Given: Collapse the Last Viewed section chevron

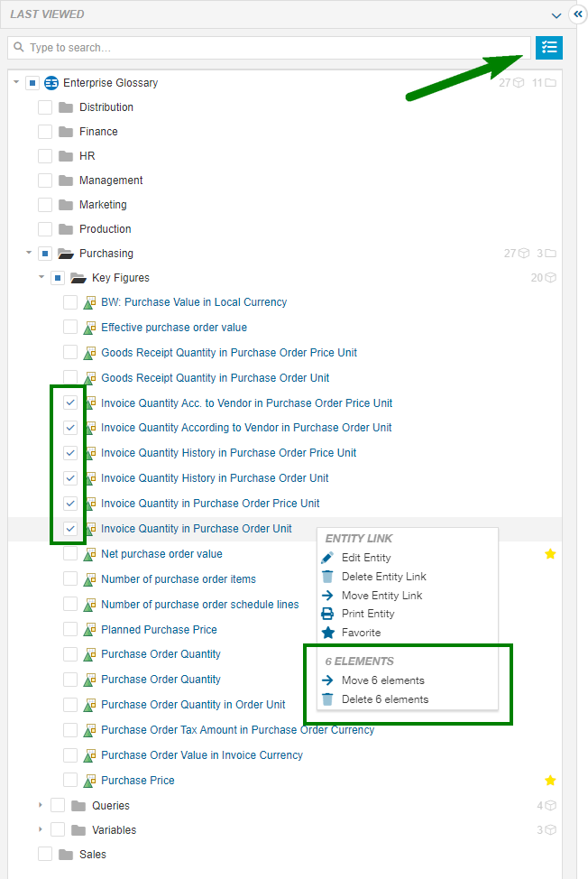Looking at the screenshot, I should pyautogui.click(x=556, y=15).
